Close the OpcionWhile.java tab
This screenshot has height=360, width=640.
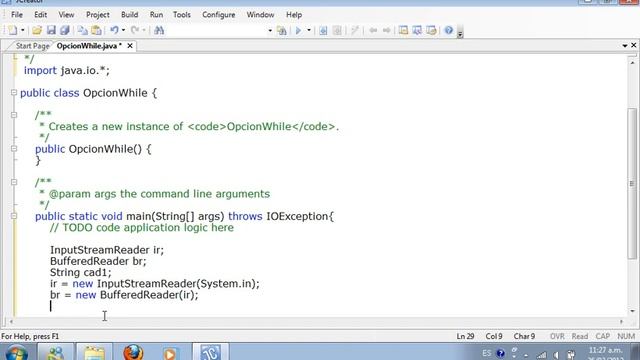(130, 46)
